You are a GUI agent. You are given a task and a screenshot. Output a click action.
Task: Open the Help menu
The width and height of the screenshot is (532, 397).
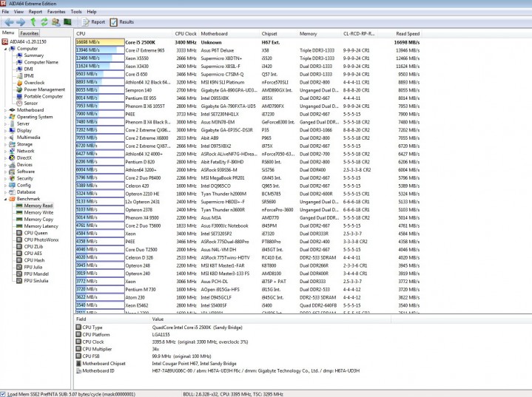92,12
